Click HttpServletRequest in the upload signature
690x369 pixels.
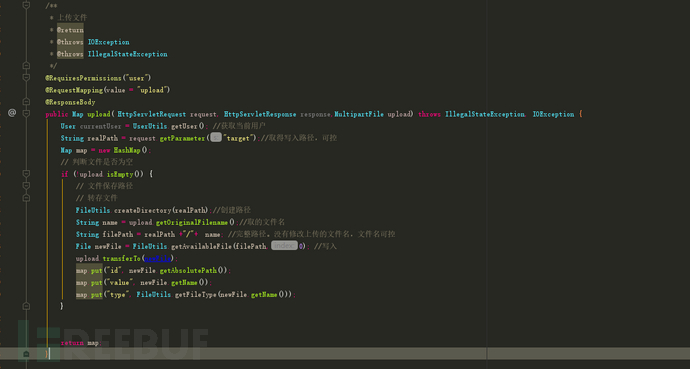151,114
